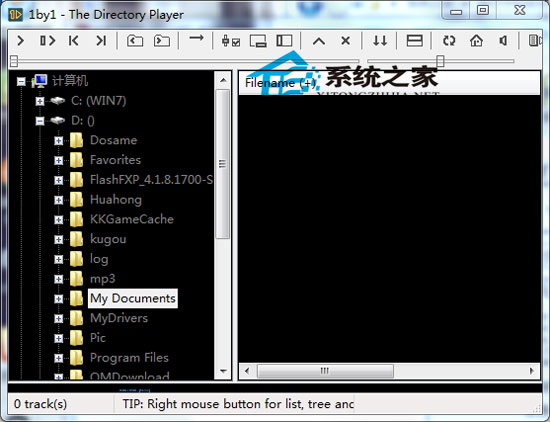Go to next folder icon
Image resolution: width=550 pixels, height=422 pixels.
162,41
